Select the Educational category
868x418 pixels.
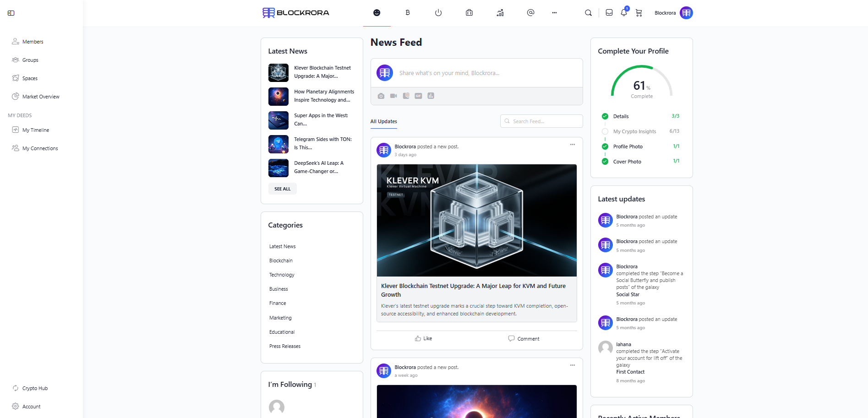[x=282, y=332]
